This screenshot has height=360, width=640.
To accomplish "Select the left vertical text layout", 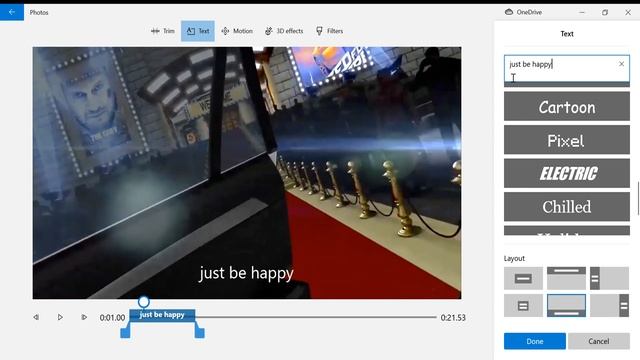I will [609, 278].
